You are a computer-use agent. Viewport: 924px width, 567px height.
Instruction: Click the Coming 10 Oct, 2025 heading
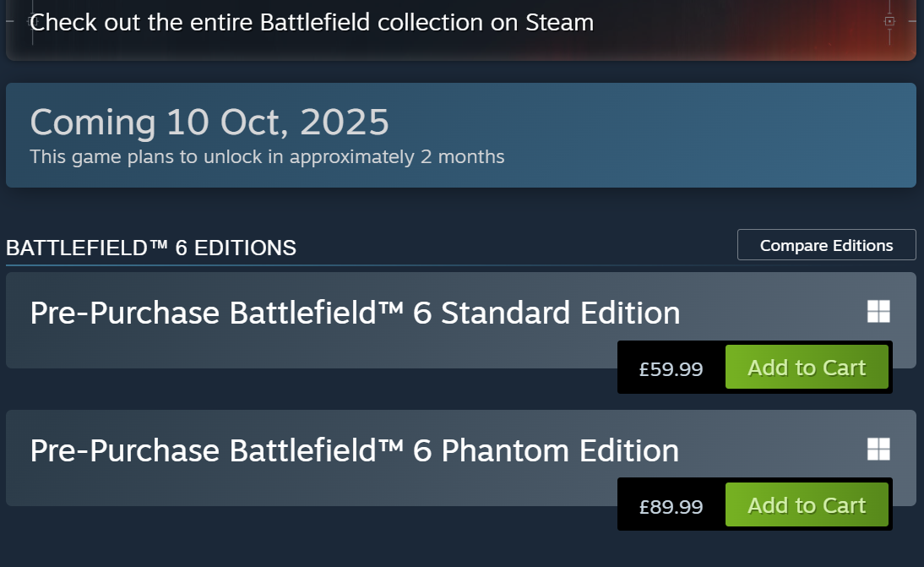coord(209,123)
